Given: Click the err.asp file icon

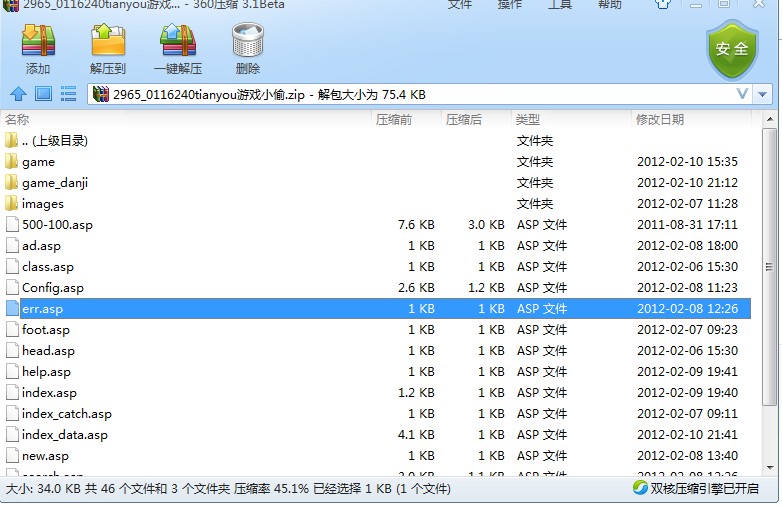Looking at the screenshot, I should (x=12, y=309).
